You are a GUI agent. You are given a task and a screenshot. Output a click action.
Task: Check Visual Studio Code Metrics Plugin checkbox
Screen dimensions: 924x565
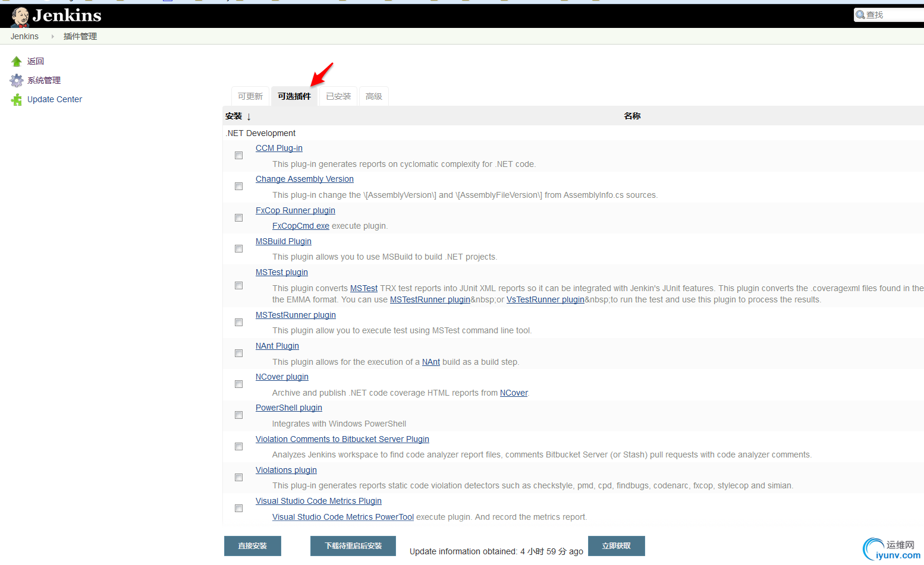pos(238,509)
